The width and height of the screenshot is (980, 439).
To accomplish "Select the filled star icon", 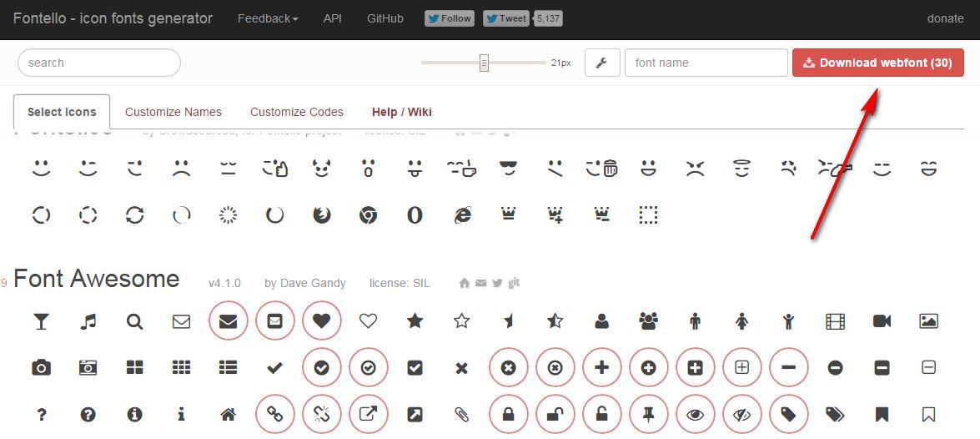I will (x=415, y=321).
